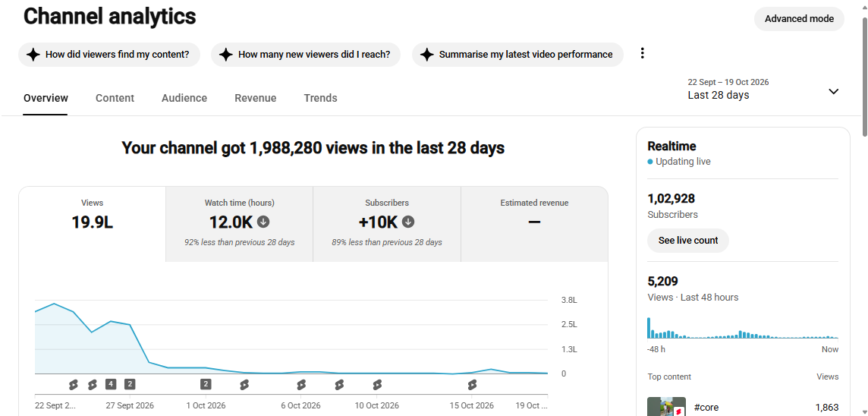The width and height of the screenshot is (868, 416).
Task: Ask 'How many new viewers did I reach?'
Action: click(306, 55)
